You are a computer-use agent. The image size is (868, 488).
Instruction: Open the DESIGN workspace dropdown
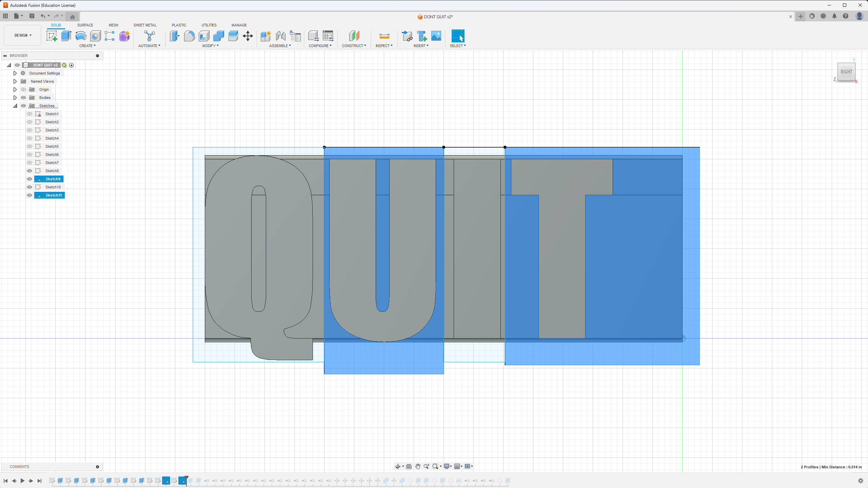point(23,35)
